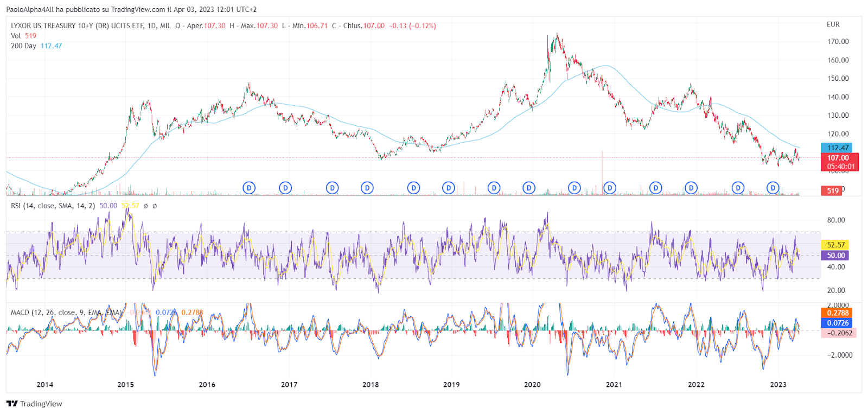Screen dimensions: 868x414
Task: Click the EUR currency label
Action: [x=833, y=24]
